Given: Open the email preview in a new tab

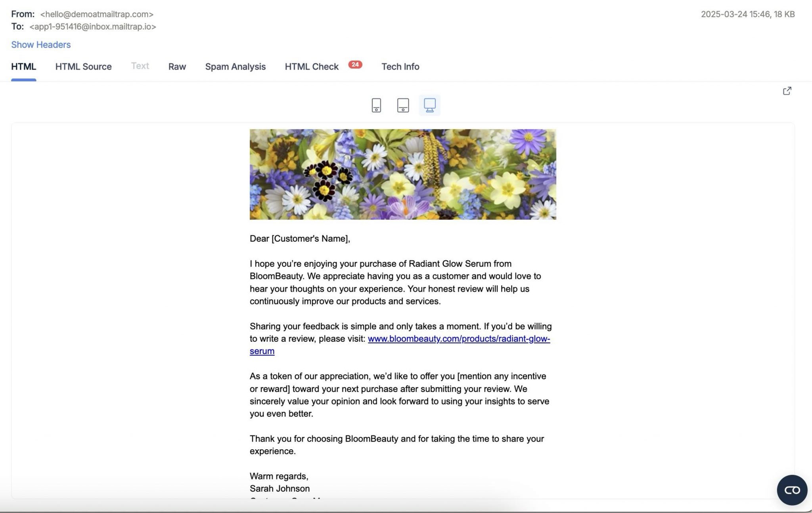Looking at the screenshot, I should click(x=787, y=91).
